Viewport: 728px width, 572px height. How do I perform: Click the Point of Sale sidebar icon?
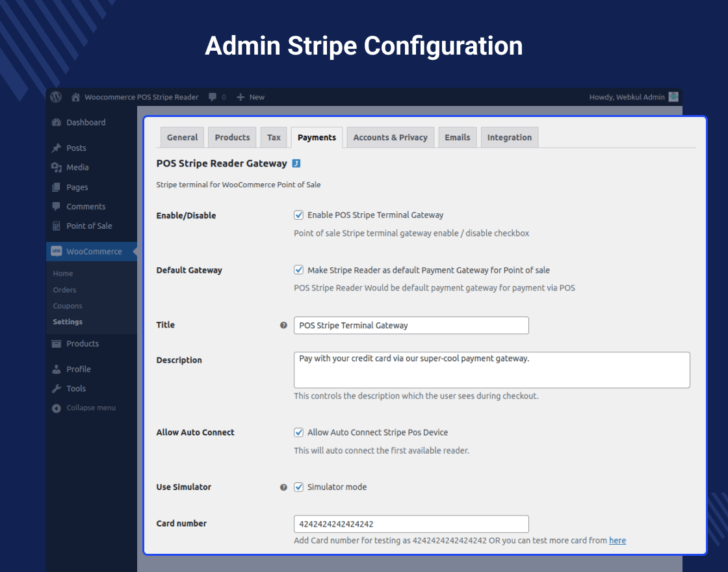(x=58, y=226)
